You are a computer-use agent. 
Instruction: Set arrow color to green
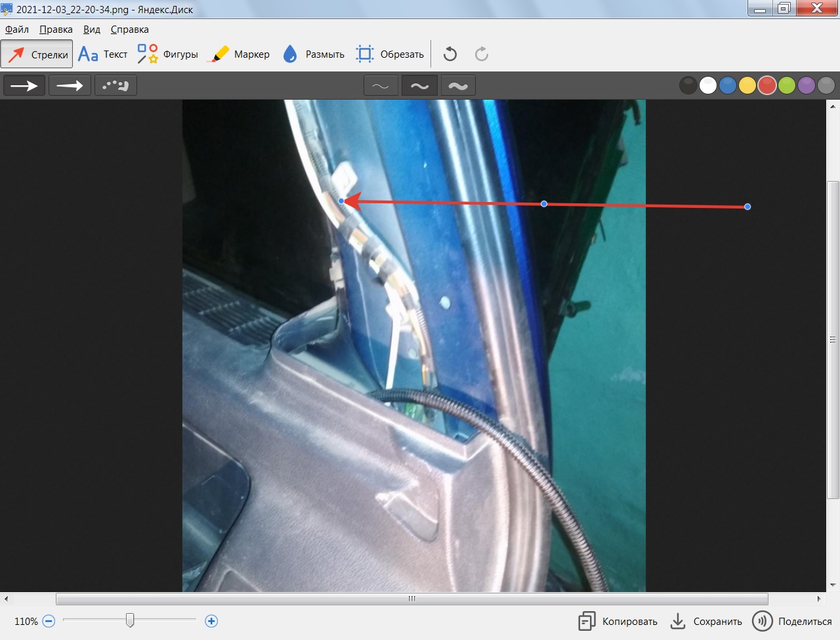pos(787,85)
